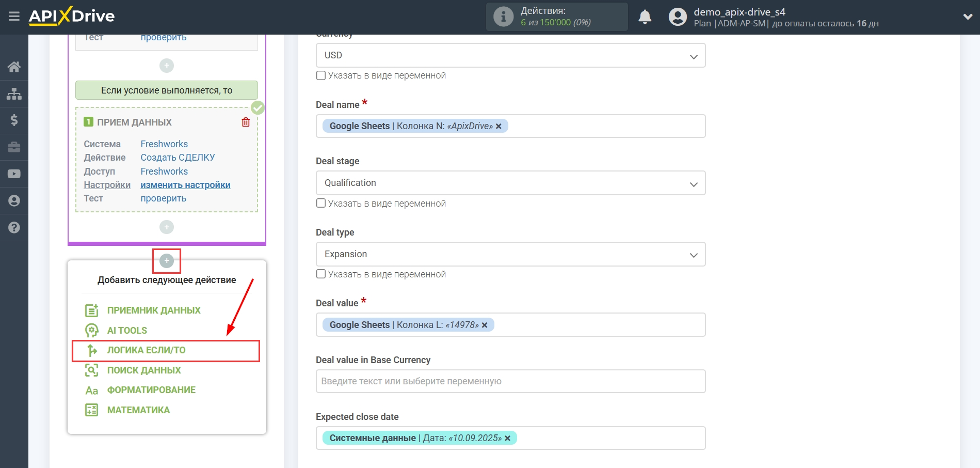
Task: Click the help question mark icon
Action: pos(14,227)
